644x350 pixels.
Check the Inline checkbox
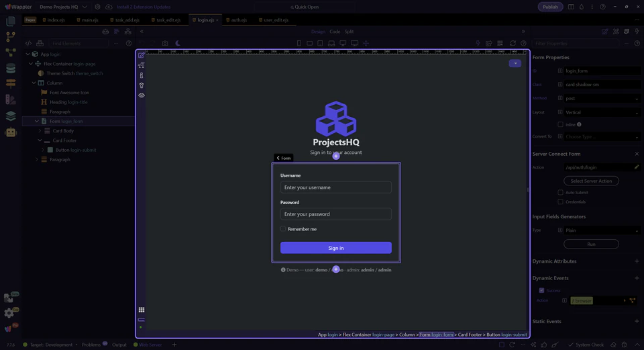coord(560,124)
